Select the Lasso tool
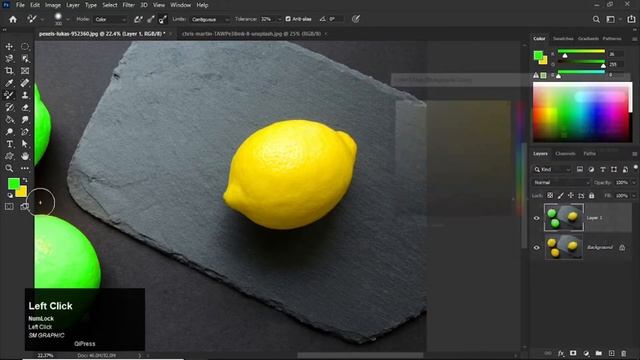The image size is (640, 360). pyautogui.click(x=9, y=59)
